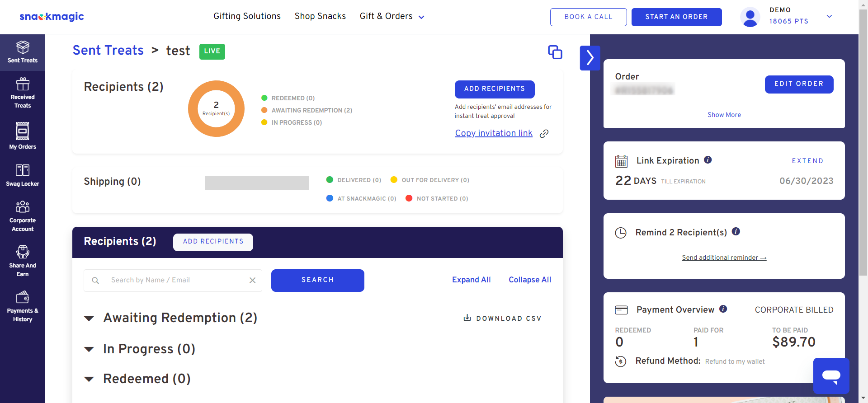Click blue ADD RECIPIENTS button
The width and height of the screenshot is (868, 403).
495,89
